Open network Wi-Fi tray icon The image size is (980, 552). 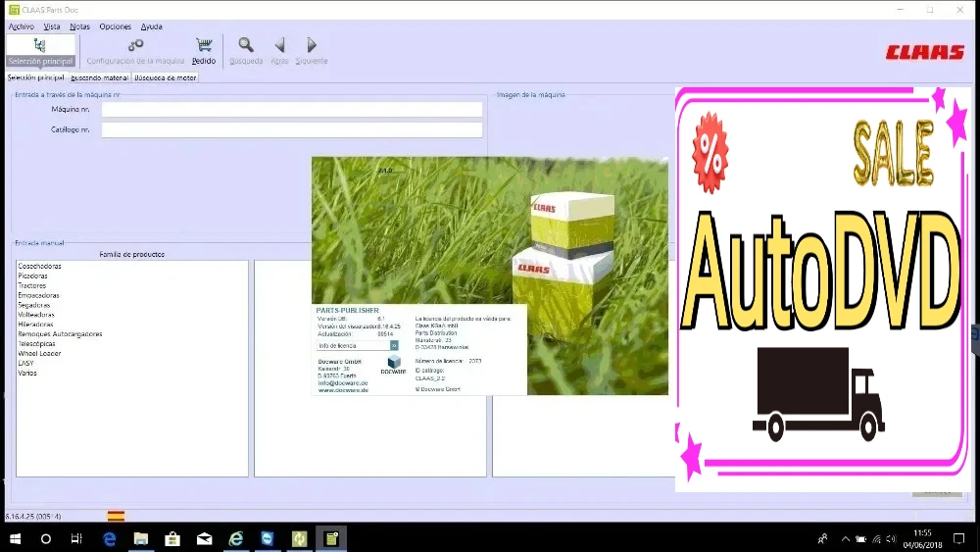click(876, 539)
